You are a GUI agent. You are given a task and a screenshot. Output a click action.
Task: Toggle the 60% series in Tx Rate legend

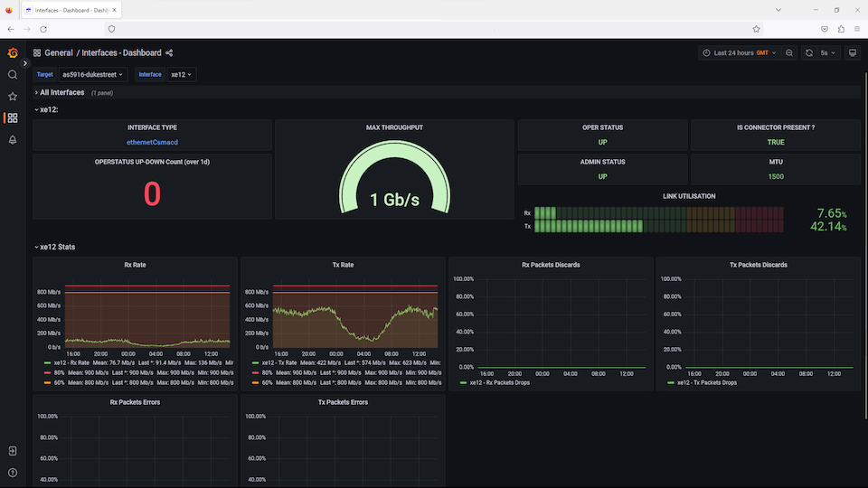(267, 383)
